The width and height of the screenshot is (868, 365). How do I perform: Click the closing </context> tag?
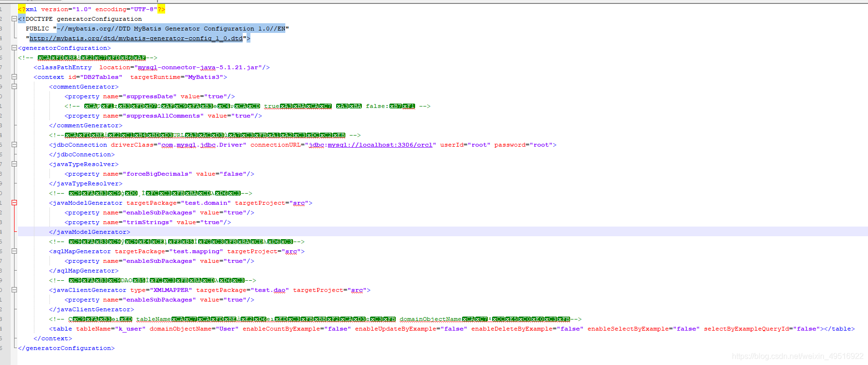tap(53, 338)
